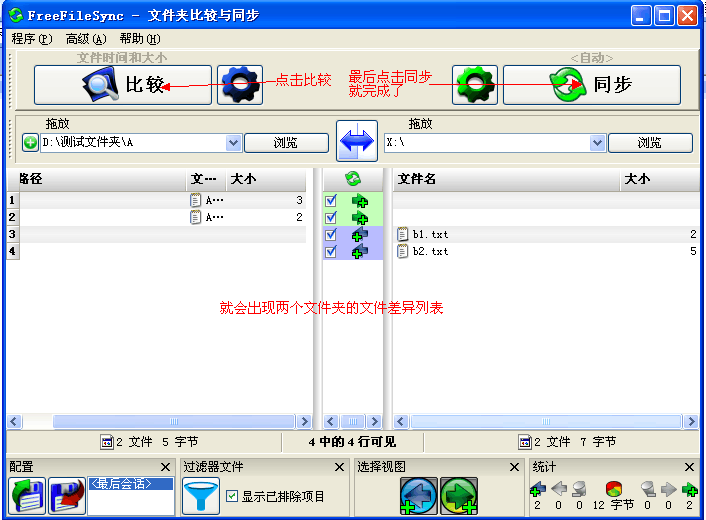The height and width of the screenshot is (520, 706).
Task: Close the 过滤器文件 panel
Action: [x=339, y=467]
